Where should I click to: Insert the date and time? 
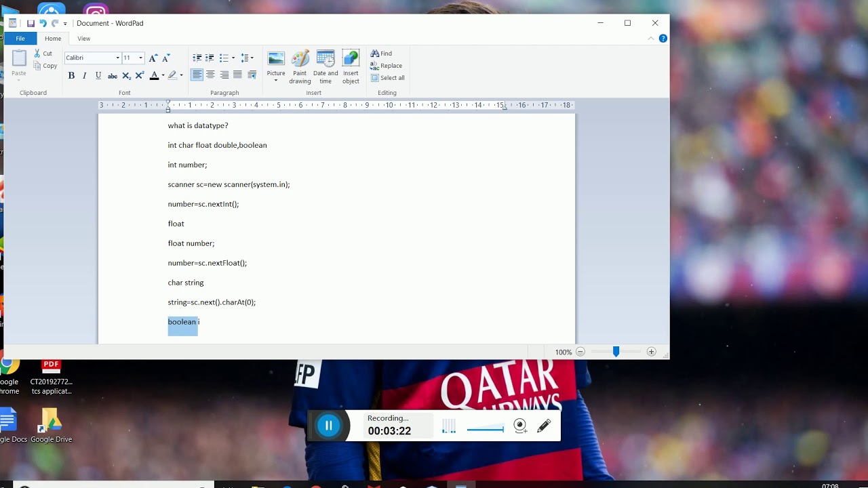(325, 67)
